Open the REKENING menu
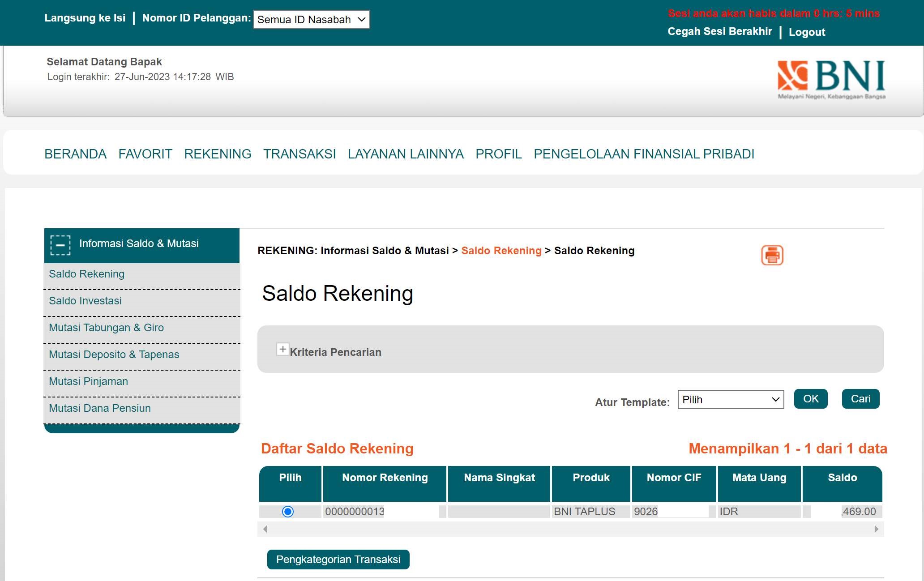Image resolution: width=924 pixels, height=581 pixels. [x=218, y=154]
